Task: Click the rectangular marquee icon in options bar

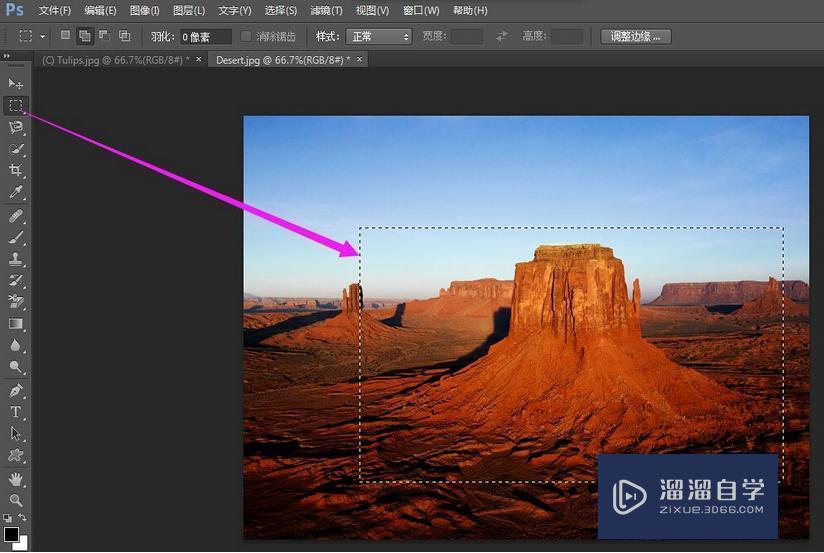Action: coord(26,36)
